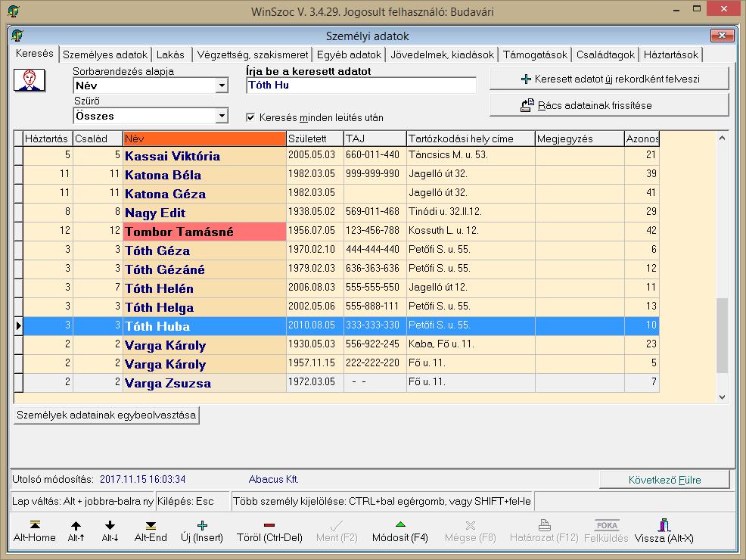Jump to last record with Alt-End

tap(151, 531)
